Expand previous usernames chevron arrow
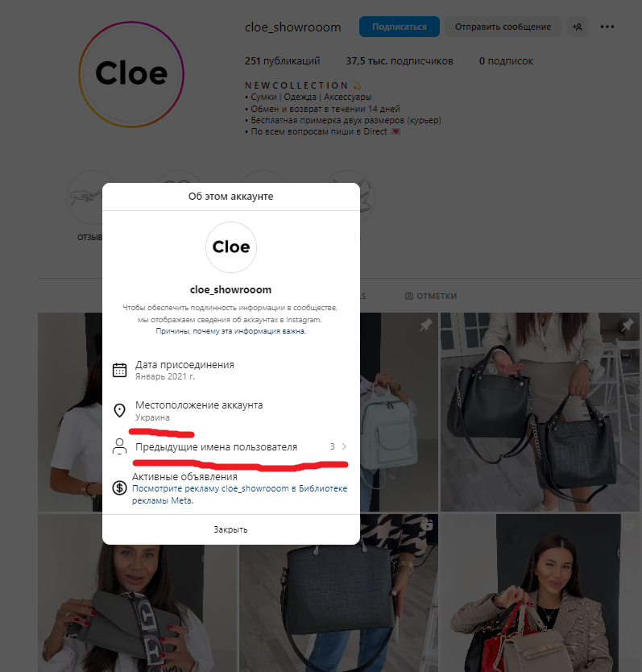The image size is (642, 672). (x=344, y=446)
